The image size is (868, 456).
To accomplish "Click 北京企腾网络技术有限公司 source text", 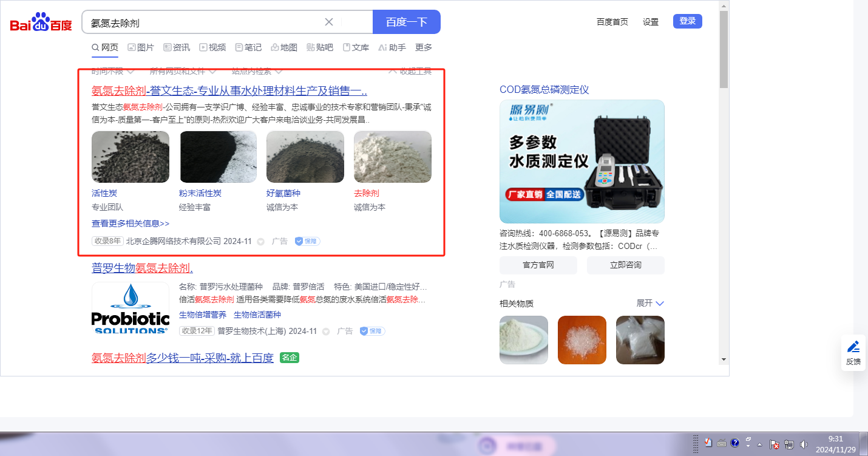I will click(x=174, y=241).
